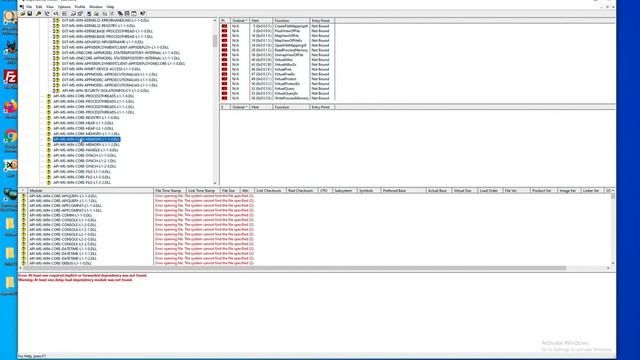Open the Edit menu

[x=39, y=7]
